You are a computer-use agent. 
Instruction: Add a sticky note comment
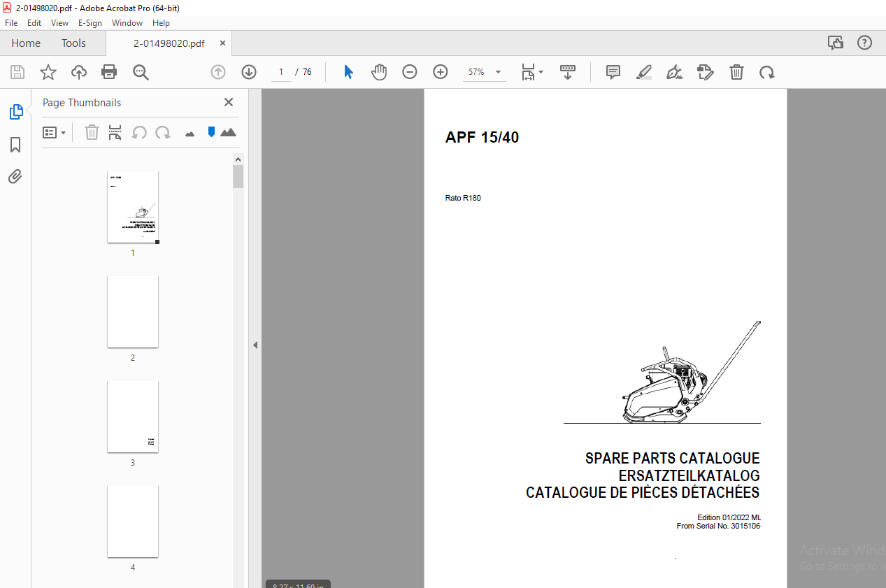[613, 72]
